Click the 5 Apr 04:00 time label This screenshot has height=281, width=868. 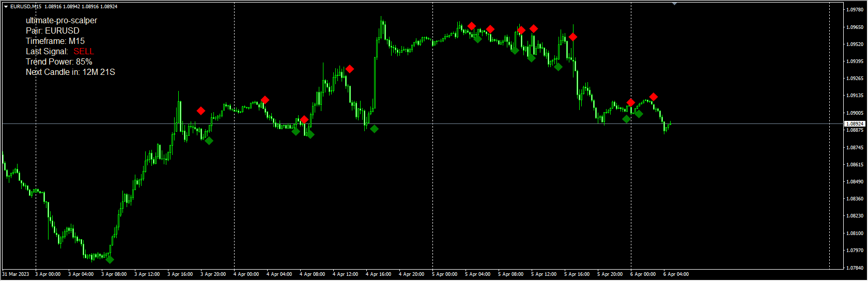coord(478,274)
